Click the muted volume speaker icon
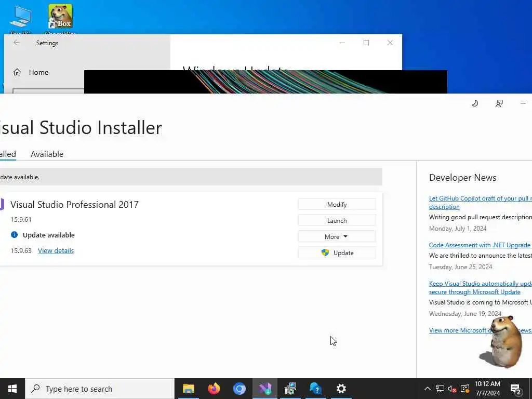This screenshot has height=399, width=532. 452,389
